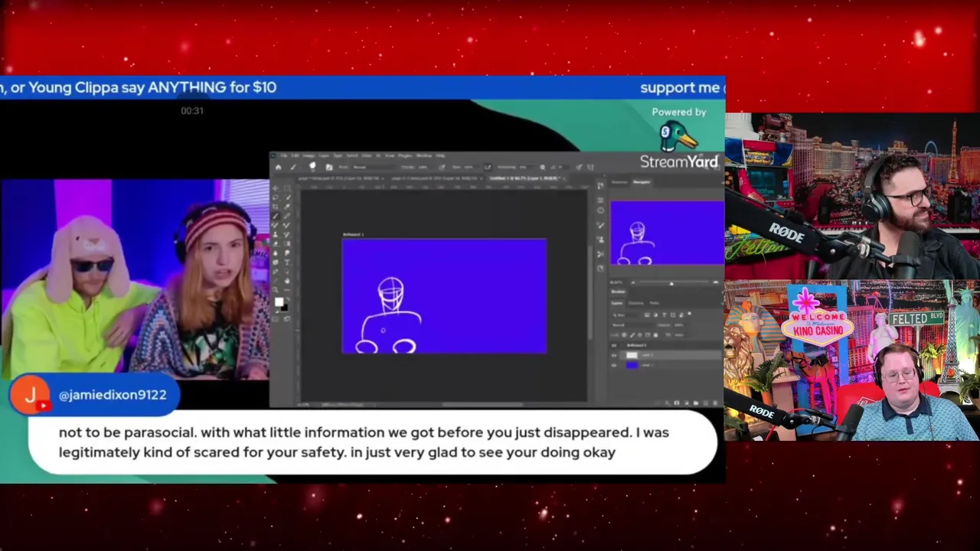Image resolution: width=980 pixels, height=551 pixels.
Task: Toggle lock transparent pixels
Action: [x=624, y=335]
